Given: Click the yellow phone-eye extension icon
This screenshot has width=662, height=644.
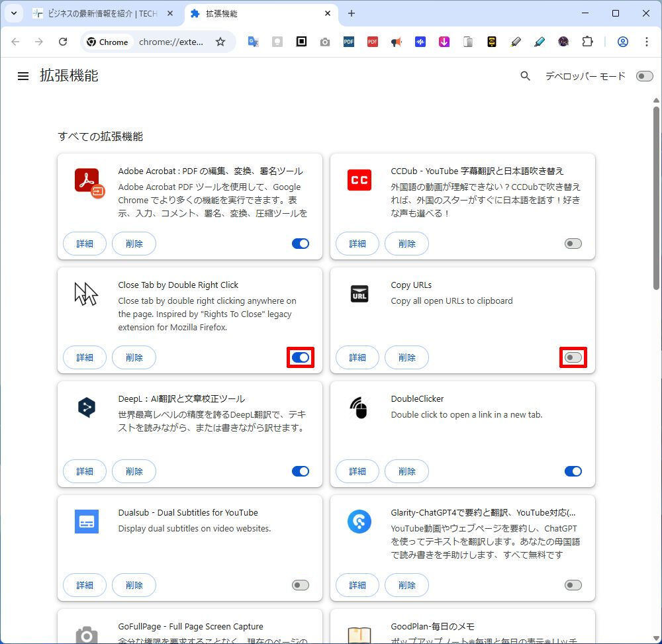Looking at the screenshot, I should [491, 42].
